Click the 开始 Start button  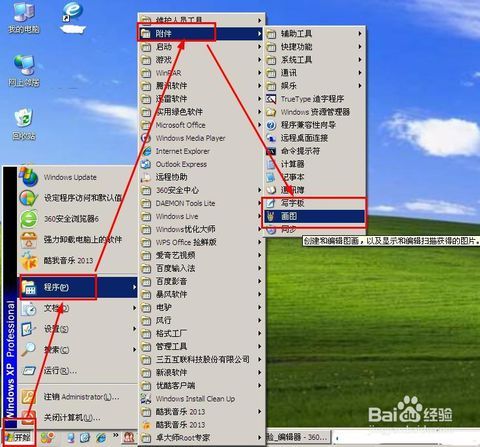19,437
